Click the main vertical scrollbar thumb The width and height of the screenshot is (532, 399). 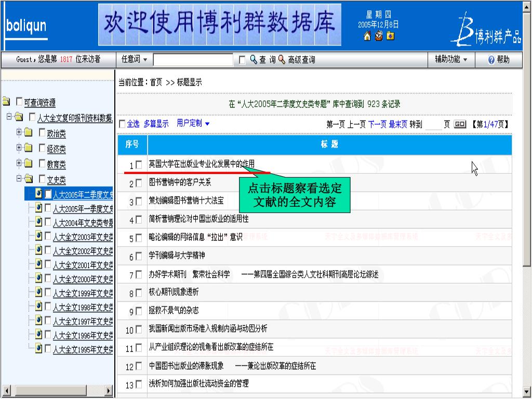(x=527, y=140)
